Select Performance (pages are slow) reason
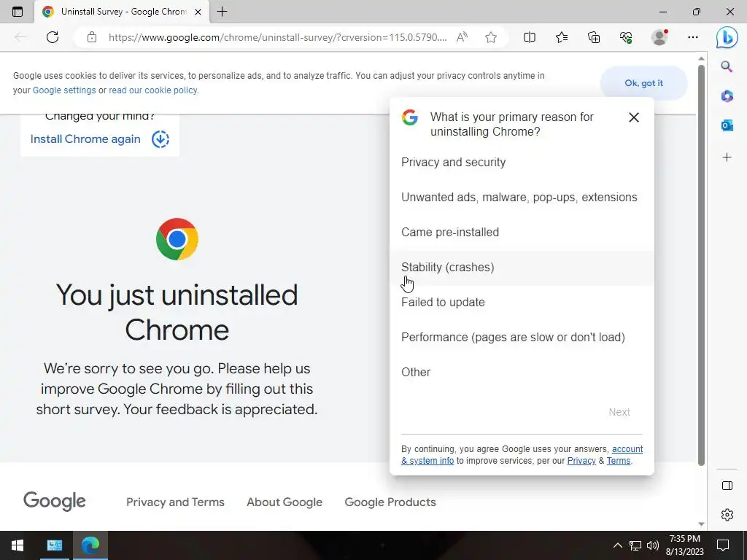Image resolution: width=747 pixels, height=560 pixels. [522, 337]
